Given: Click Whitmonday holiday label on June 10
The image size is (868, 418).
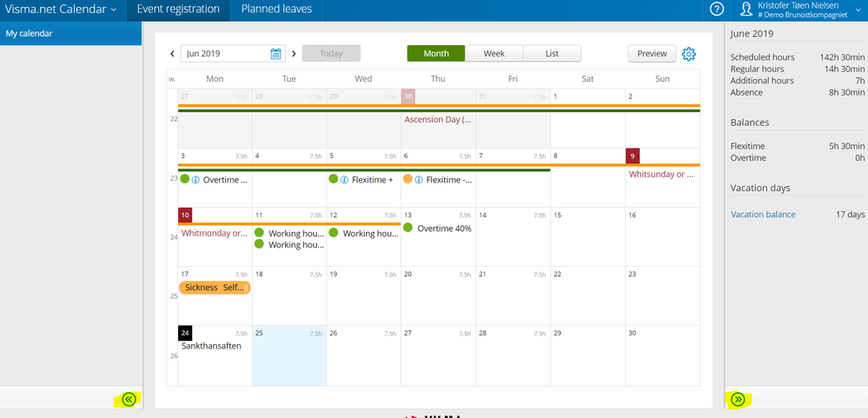Looking at the screenshot, I should (215, 233).
